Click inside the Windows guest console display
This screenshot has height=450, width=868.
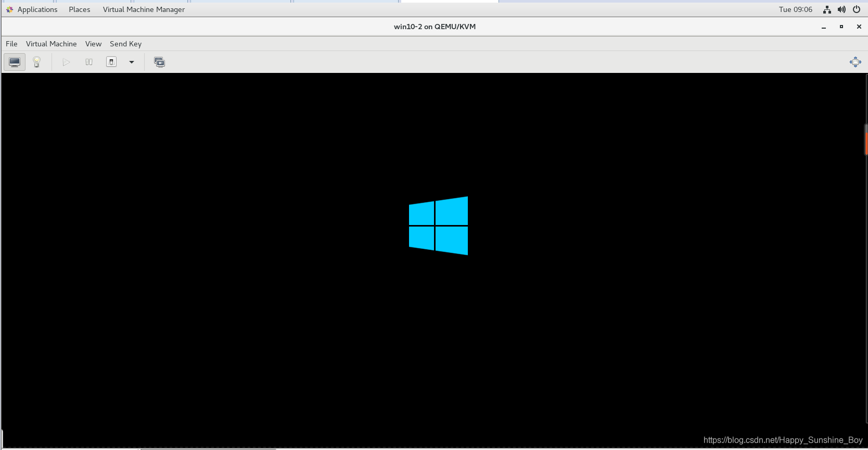(433, 260)
